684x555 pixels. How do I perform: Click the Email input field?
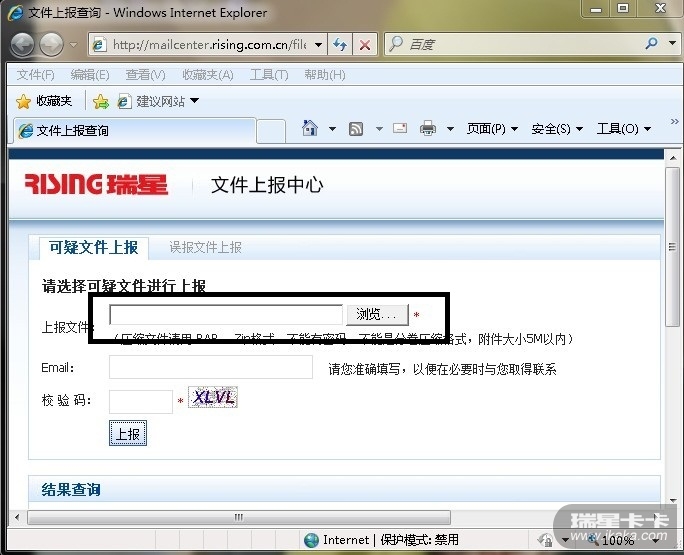pos(211,367)
